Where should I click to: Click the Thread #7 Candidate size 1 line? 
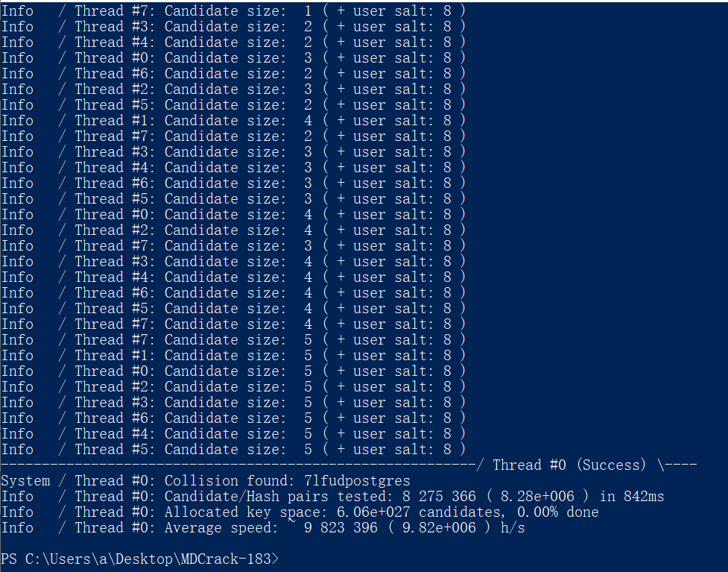[233, 10]
